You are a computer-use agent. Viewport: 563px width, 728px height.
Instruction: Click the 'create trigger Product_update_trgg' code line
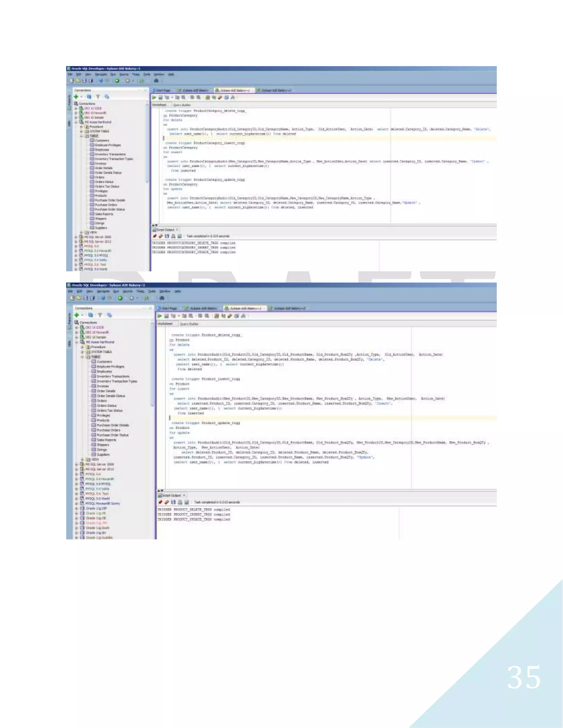point(205,423)
